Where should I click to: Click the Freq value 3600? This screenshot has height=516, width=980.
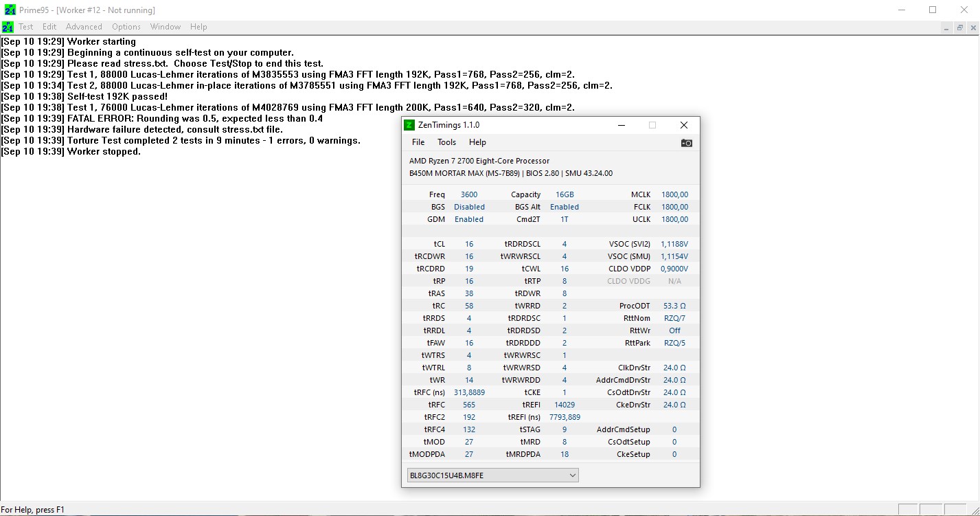pyautogui.click(x=469, y=194)
